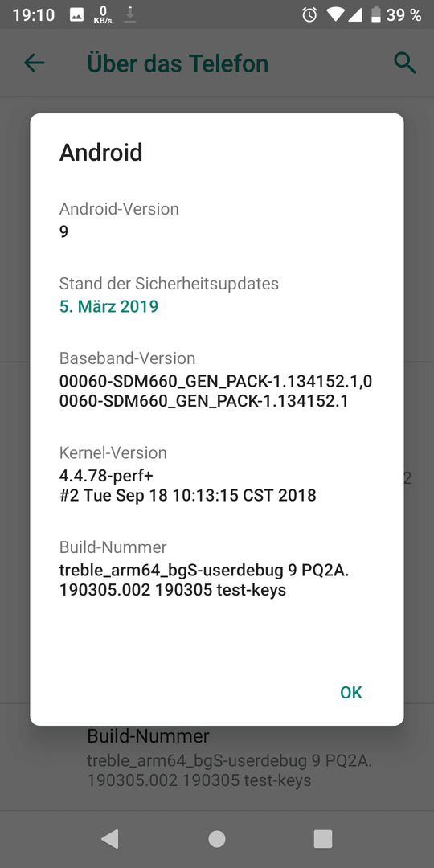The width and height of the screenshot is (434, 868).
Task: Tap the network speed KB/s indicator
Action: click(x=103, y=15)
